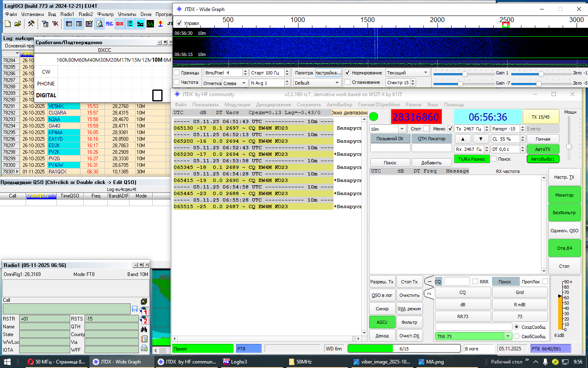Click the open folder icon in LogHX toolbar

click(x=18, y=24)
